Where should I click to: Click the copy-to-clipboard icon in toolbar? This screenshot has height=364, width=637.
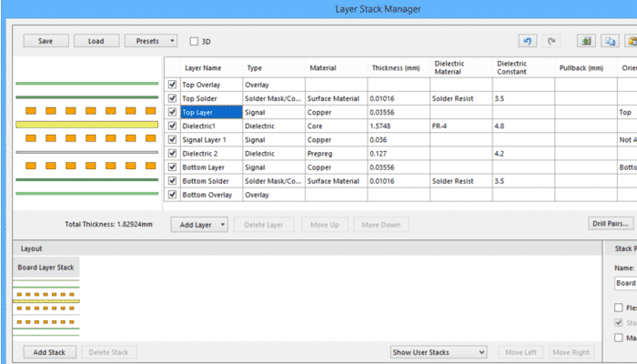(611, 41)
